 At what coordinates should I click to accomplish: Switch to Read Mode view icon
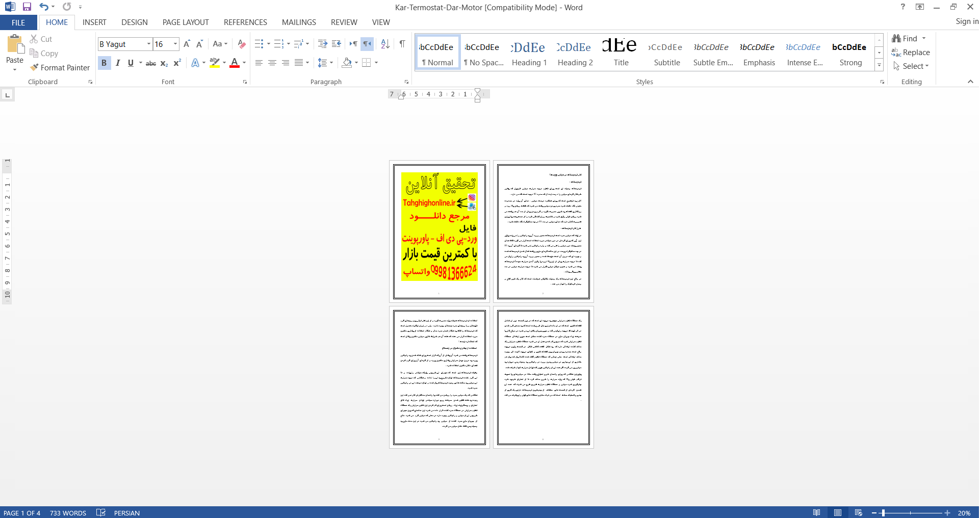(x=817, y=512)
